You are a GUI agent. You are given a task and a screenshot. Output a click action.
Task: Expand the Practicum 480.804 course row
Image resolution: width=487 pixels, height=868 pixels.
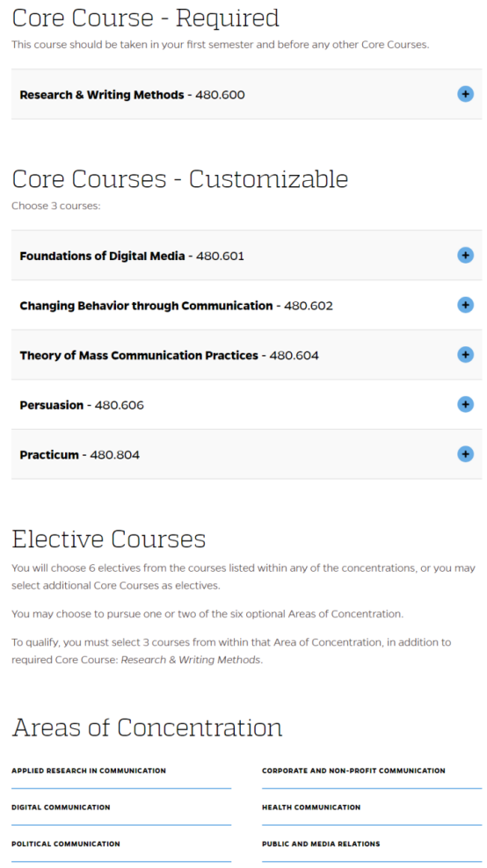tap(246, 454)
